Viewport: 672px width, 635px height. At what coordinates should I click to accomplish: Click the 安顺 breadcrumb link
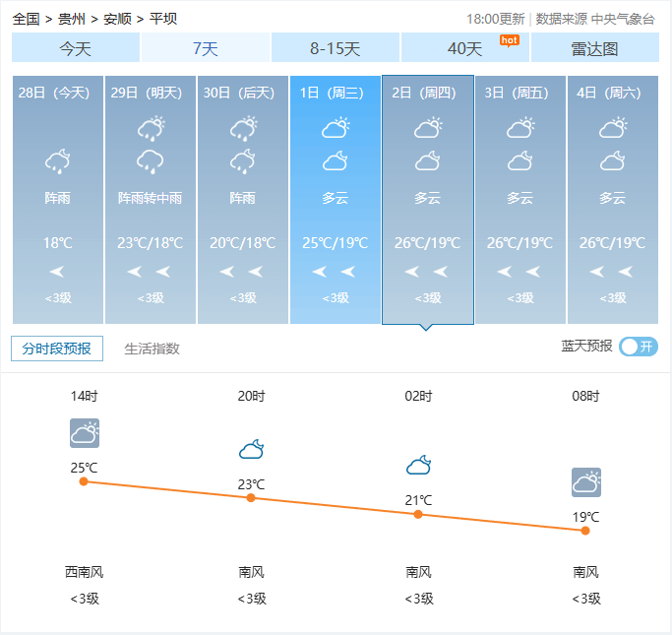[x=117, y=19]
